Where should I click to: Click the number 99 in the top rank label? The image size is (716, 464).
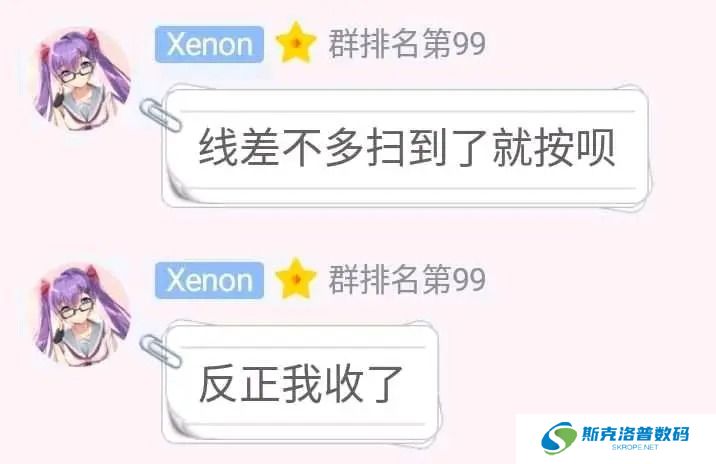tap(468, 44)
